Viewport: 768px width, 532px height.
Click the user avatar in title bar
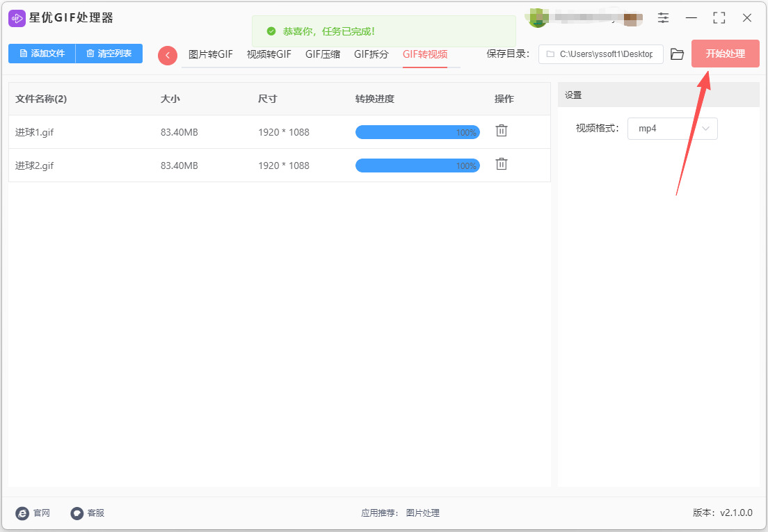coord(538,18)
